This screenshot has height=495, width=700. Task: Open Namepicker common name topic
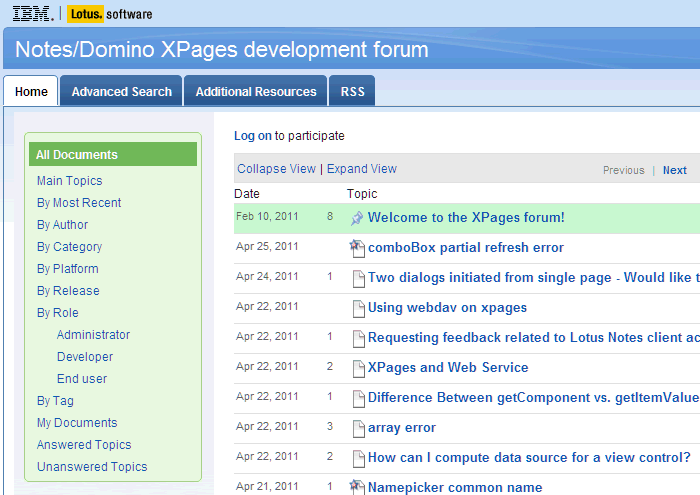point(455,487)
